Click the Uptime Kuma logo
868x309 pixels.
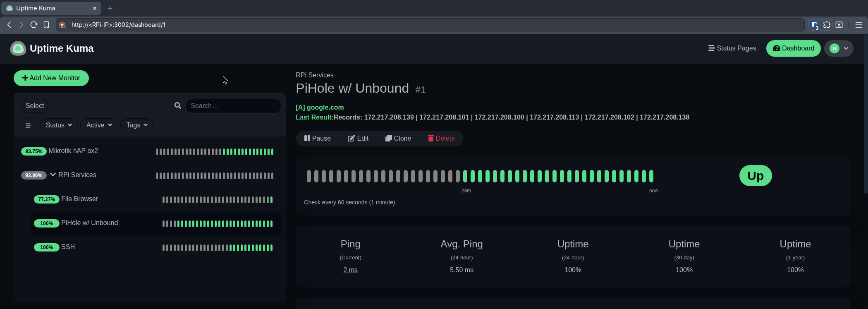coord(18,48)
